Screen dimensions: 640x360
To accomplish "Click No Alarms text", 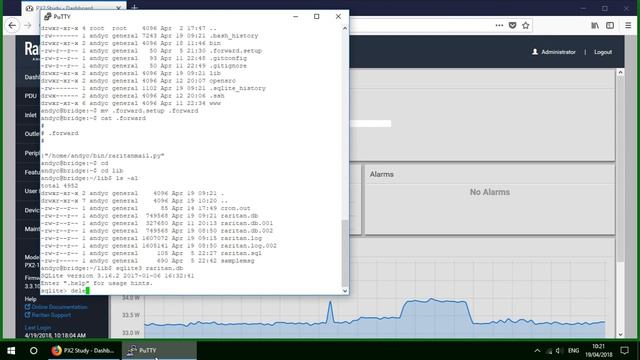I will (489, 192).
